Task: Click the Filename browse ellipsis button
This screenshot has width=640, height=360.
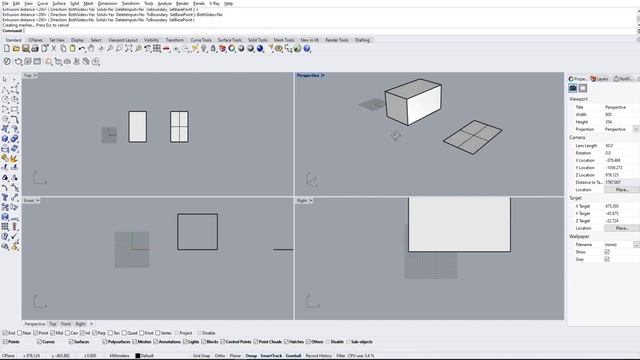Action: click(636, 244)
